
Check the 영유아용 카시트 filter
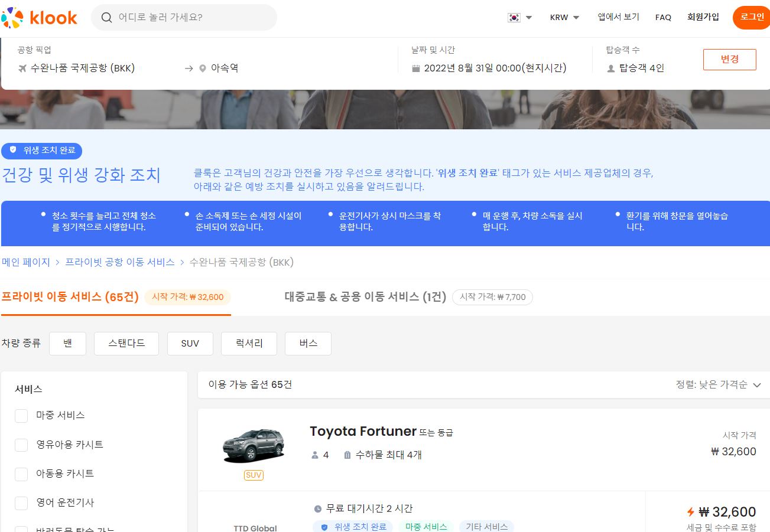pyautogui.click(x=21, y=445)
